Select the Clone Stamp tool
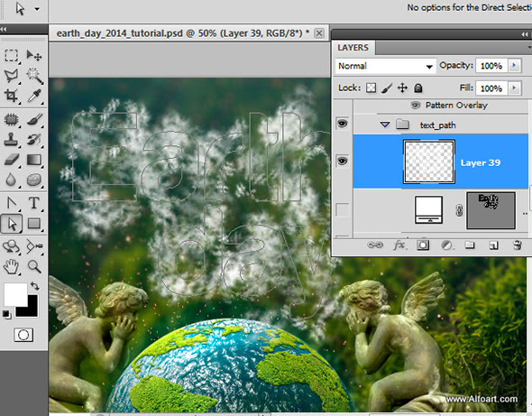This screenshot has height=416, width=532. pos(11,139)
